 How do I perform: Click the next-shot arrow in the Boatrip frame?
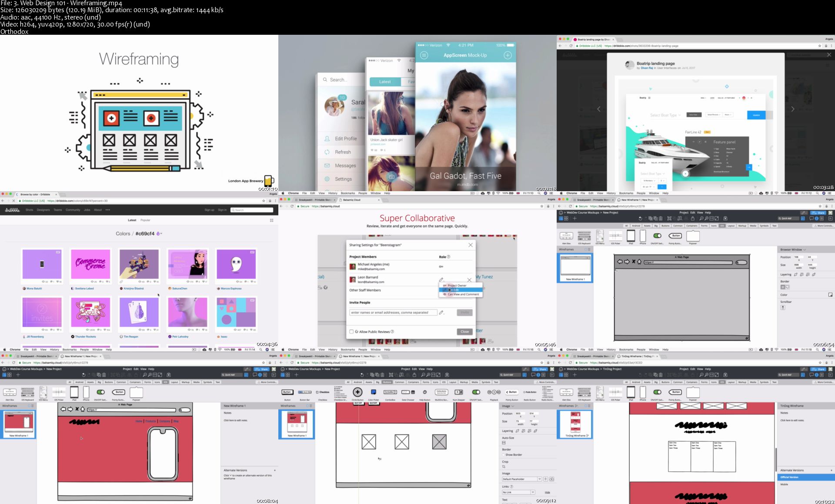(792, 109)
